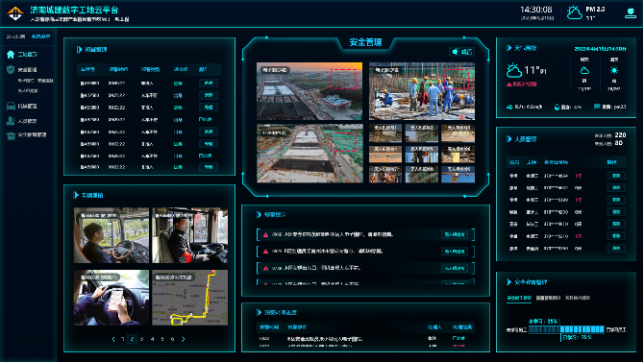Click the PM 2.5 weather cloud icon in the header
644x362 pixels.
[574, 12]
